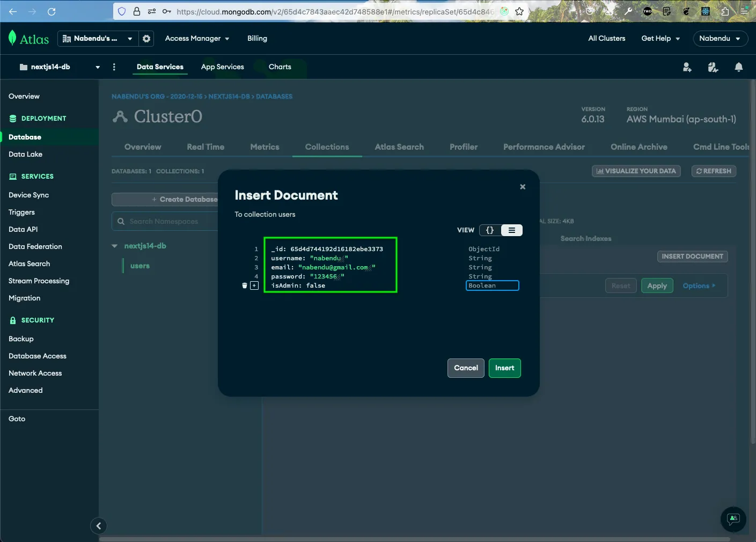Click the TWD extension icon
The height and width of the screenshot is (542, 756).
pos(648,11)
